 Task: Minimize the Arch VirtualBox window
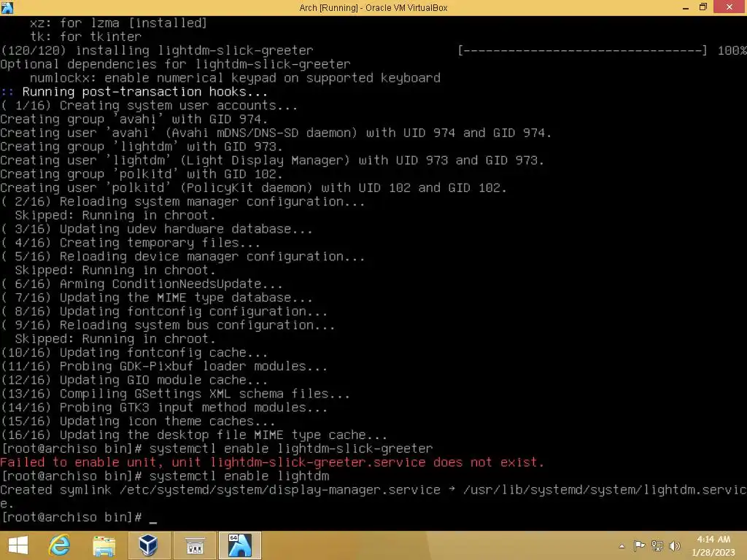point(686,7)
